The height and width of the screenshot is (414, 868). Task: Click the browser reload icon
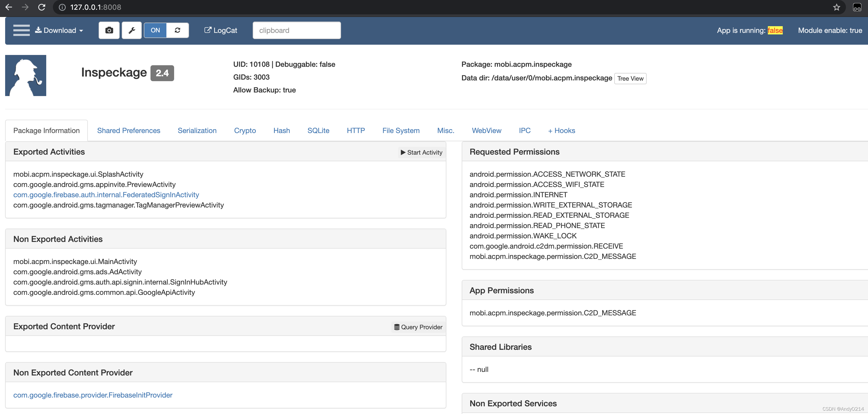pyautogui.click(x=42, y=7)
